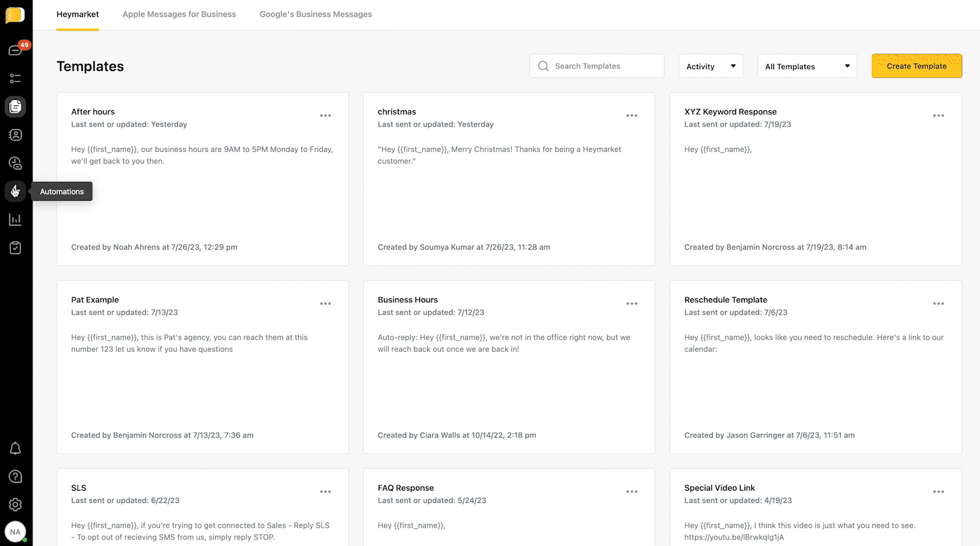
Task: Select the Templates icon in the sidebar
Action: coord(15,106)
